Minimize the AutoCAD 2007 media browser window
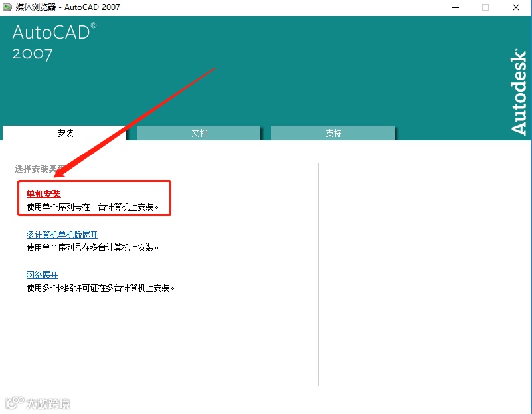The image size is (532, 414). coord(456,7)
